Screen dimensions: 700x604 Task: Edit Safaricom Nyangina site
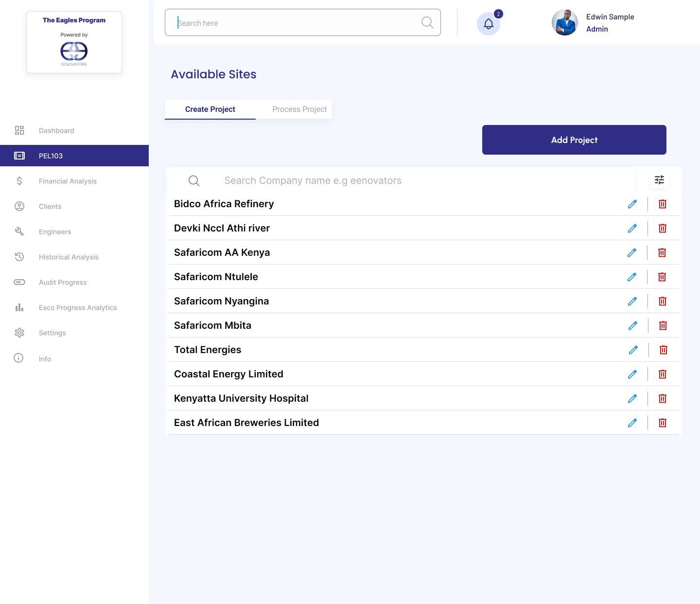[x=632, y=301]
